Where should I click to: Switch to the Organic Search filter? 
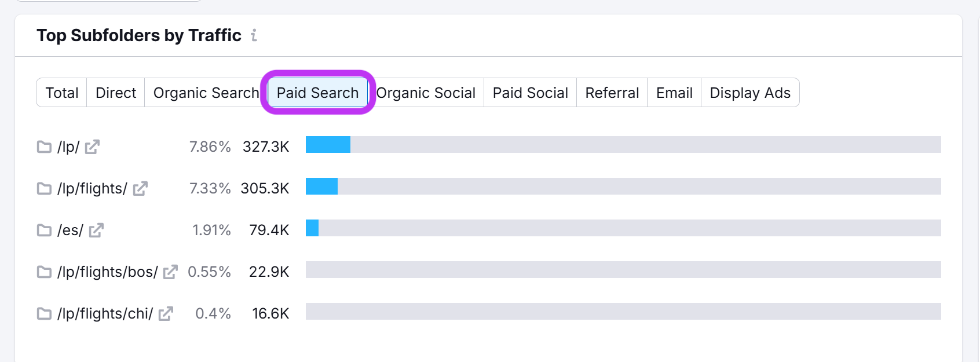point(206,92)
